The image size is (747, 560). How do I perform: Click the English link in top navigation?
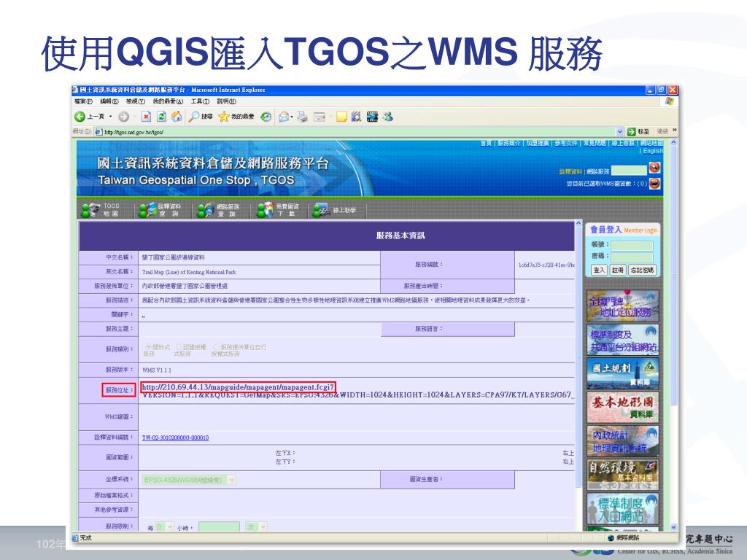(x=653, y=151)
